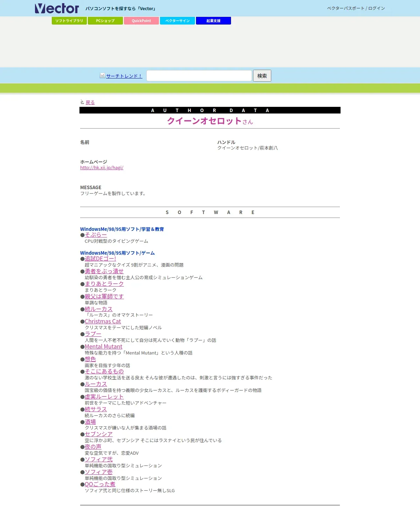Open the 酒場 software link
This screenshot has width=420, height=509.
pyautogui.click(x=90, y=422)
